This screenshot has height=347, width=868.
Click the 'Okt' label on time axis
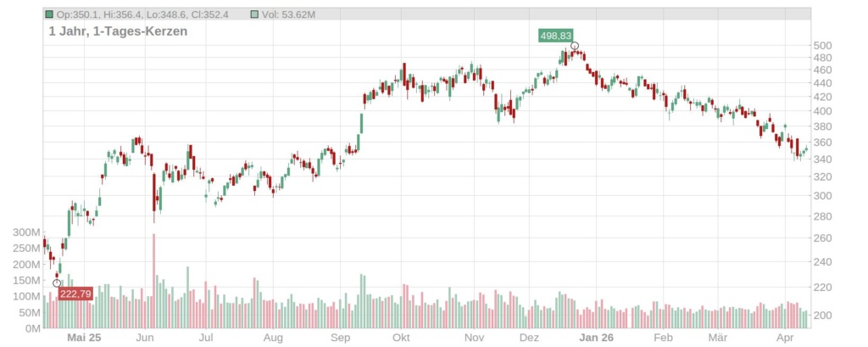[401, 338]
